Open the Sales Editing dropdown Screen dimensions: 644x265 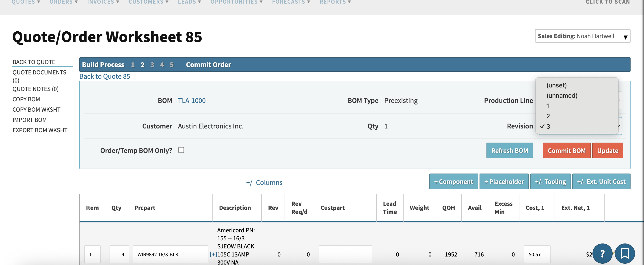pos(582,36)
